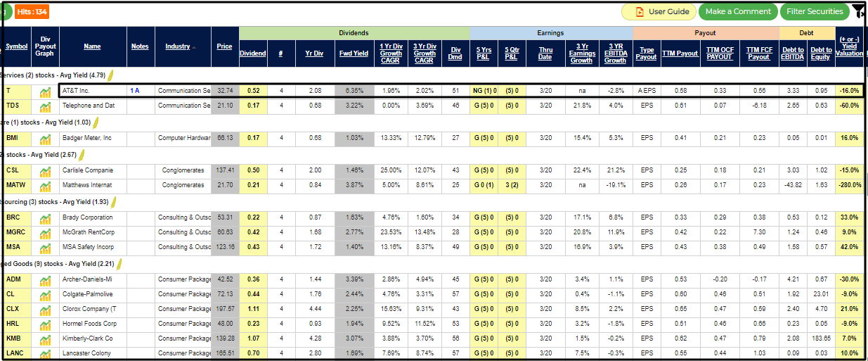Open dividend payout graph for TDS
868x361 pixels.
45,106
